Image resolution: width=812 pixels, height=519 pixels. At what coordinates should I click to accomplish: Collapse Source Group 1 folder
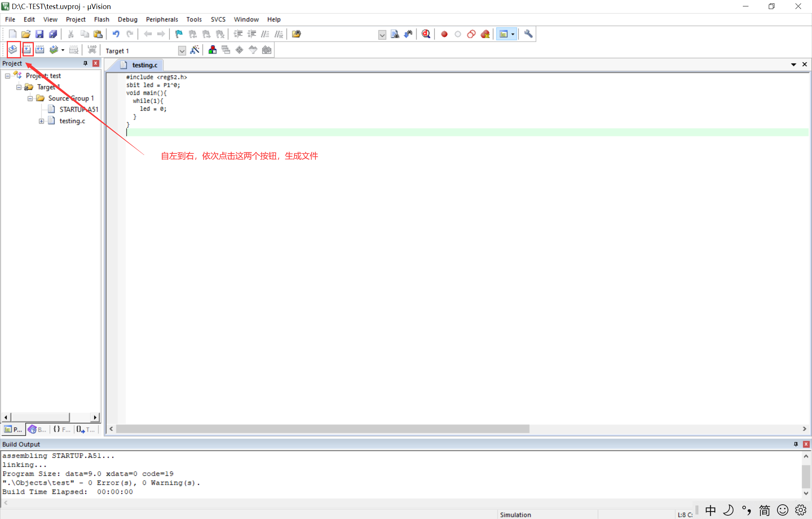[30, 99]
